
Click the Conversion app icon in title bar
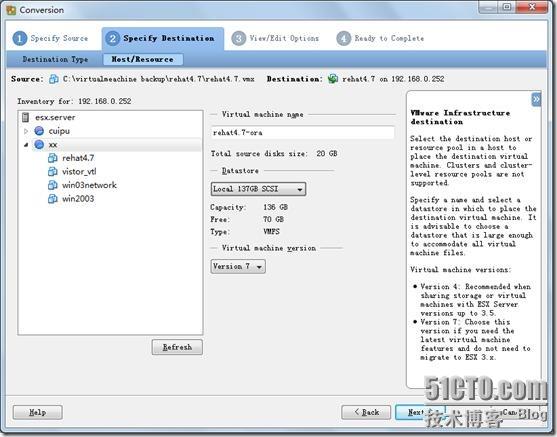point(11,10)
